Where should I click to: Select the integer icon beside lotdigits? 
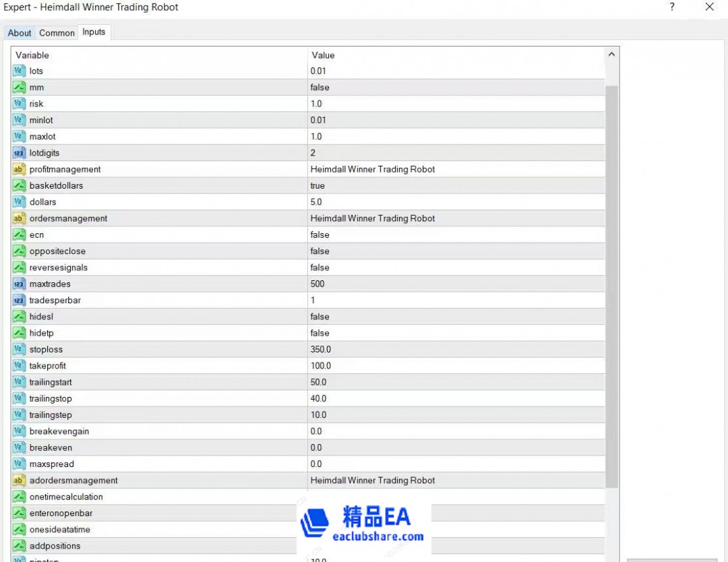(19, 153)
